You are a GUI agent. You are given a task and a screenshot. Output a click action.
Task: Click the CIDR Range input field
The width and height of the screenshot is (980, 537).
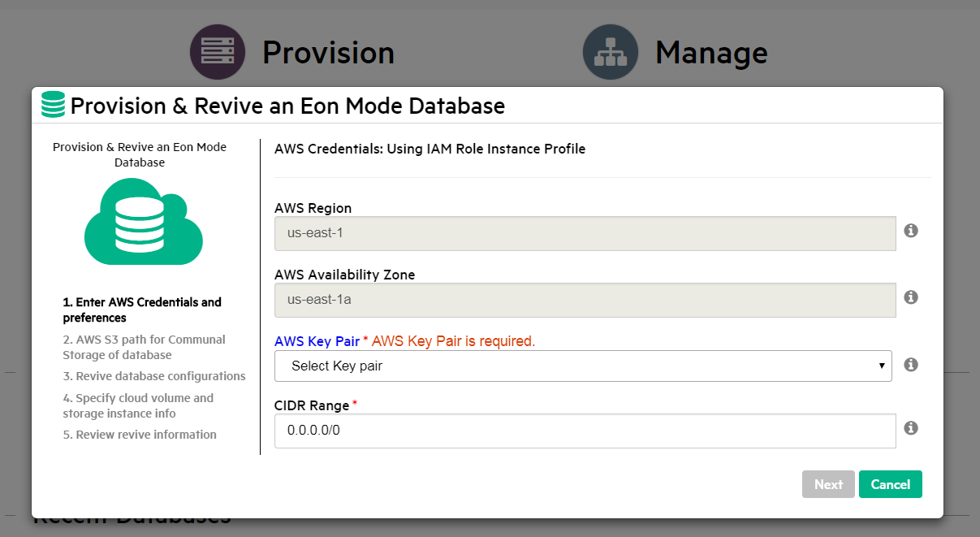585,431
